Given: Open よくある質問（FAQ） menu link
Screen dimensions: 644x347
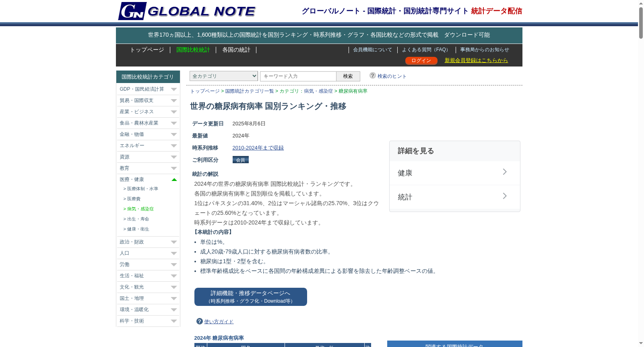Looking at the screenshot, I should coord(426,50).
